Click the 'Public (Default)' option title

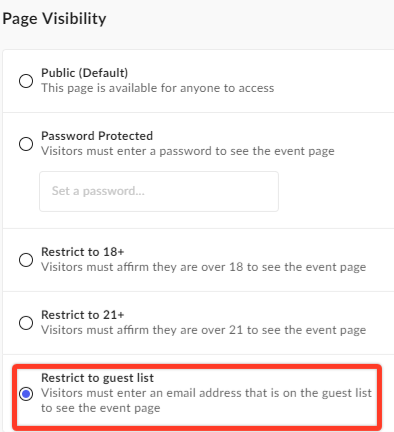tap(85, 73)
